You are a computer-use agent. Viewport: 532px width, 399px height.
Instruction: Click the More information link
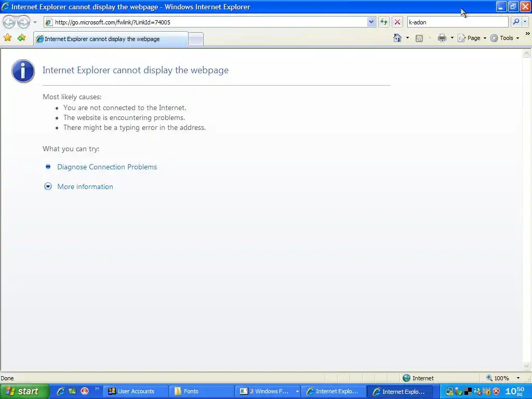[85, 187]
